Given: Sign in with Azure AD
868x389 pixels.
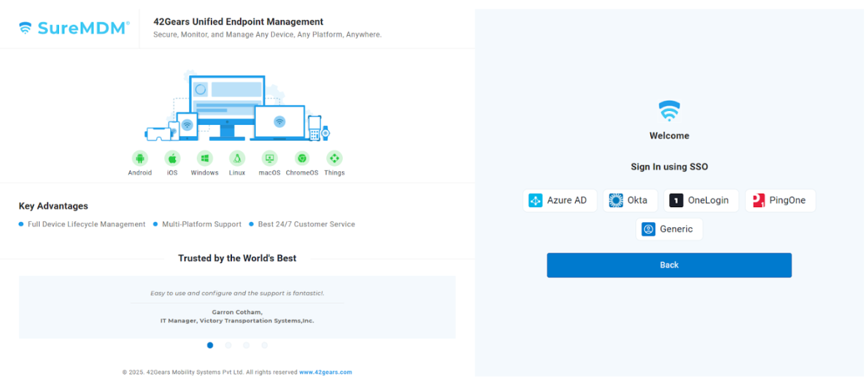Looking at the screenshot, I should (560, 200).
